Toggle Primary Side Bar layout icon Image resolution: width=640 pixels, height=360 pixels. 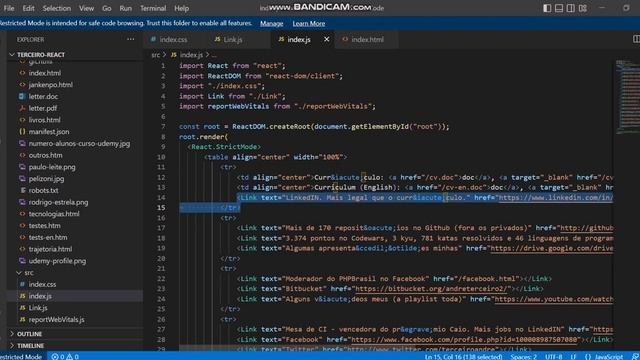pyautogui.click(x=547, y=8)
